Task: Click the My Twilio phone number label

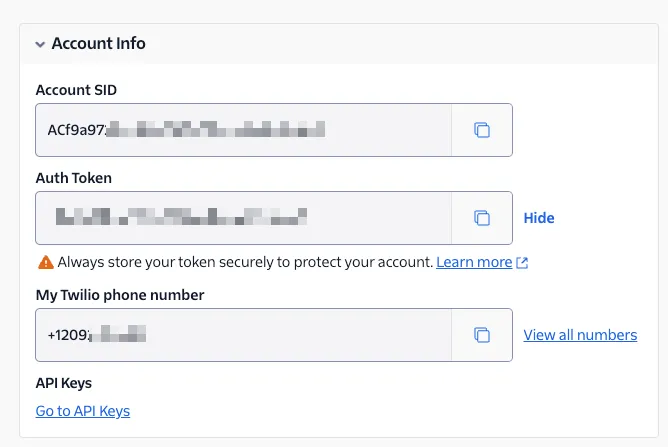Action: tap(120, 295)
